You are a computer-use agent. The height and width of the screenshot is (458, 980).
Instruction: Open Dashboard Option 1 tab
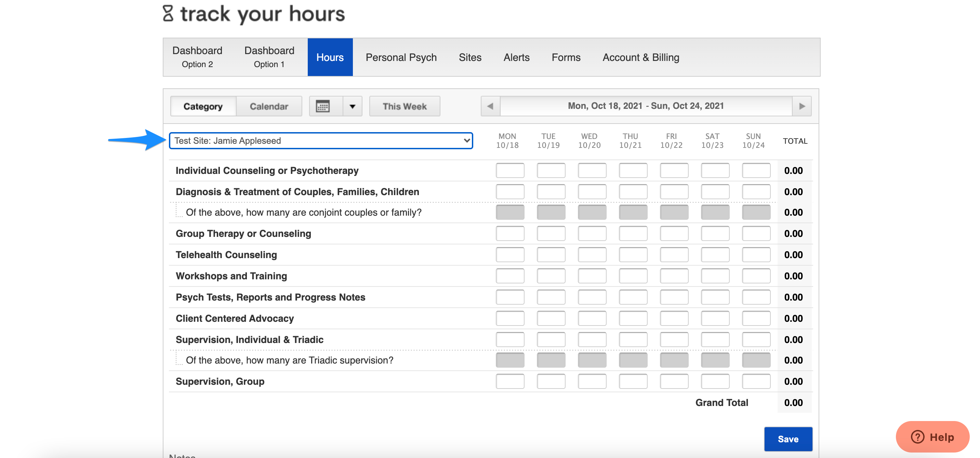(x=269, y=57)
